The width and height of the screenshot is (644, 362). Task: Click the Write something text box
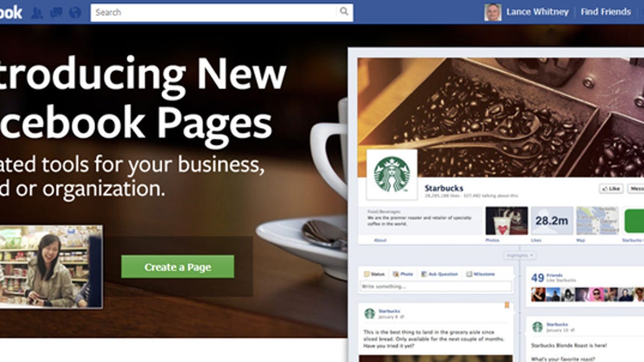pos(436,286)
